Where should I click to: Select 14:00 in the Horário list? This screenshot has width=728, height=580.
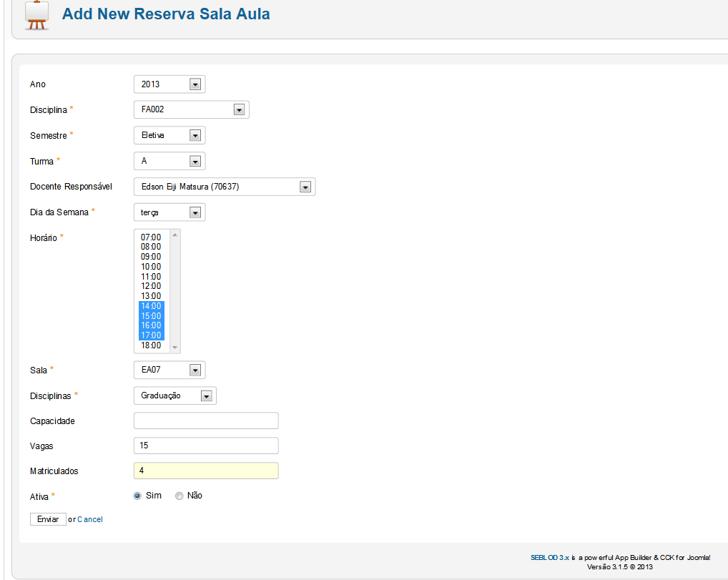(x=151, y=306)
